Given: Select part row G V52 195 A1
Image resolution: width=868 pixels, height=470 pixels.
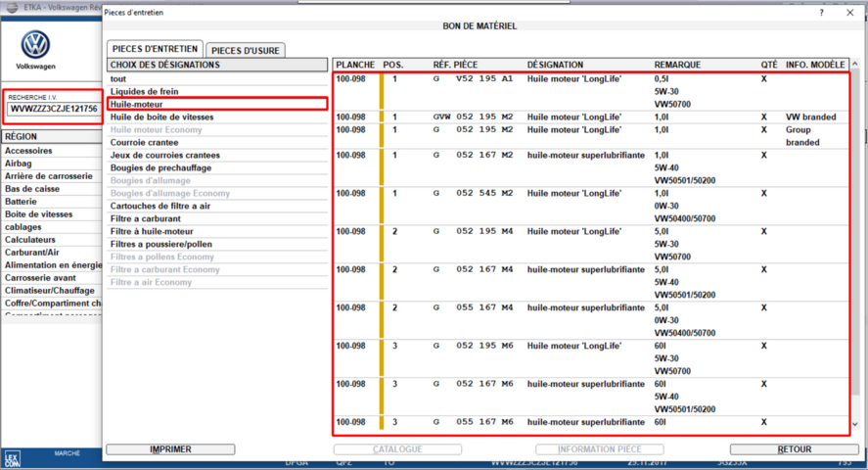Looking at the screenshot, I should click(x=591, y=91).
